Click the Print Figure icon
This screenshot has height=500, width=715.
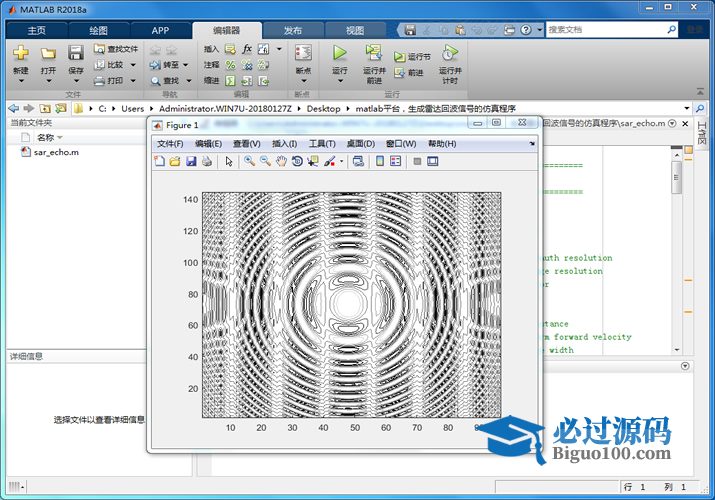(x=206, y=161)
